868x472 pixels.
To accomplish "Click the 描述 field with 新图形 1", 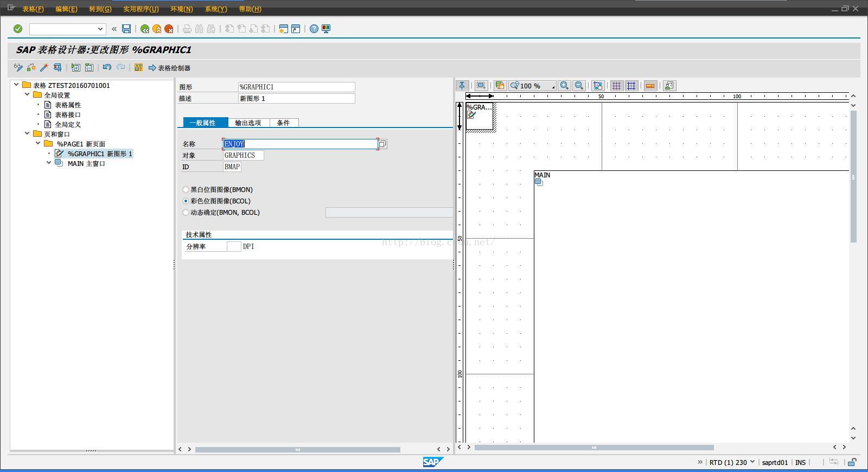I will [296, 98].
